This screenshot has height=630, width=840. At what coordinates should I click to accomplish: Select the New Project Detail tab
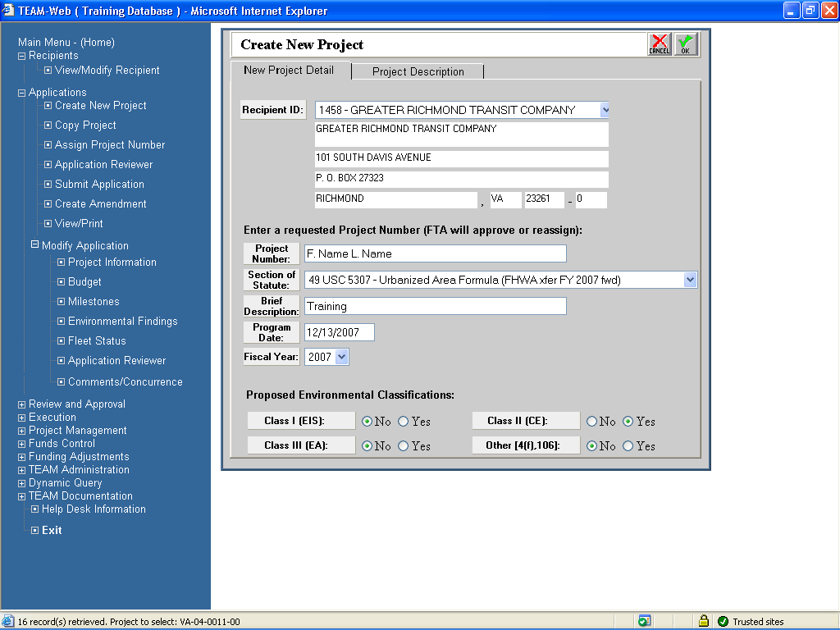tap(289, 71)
